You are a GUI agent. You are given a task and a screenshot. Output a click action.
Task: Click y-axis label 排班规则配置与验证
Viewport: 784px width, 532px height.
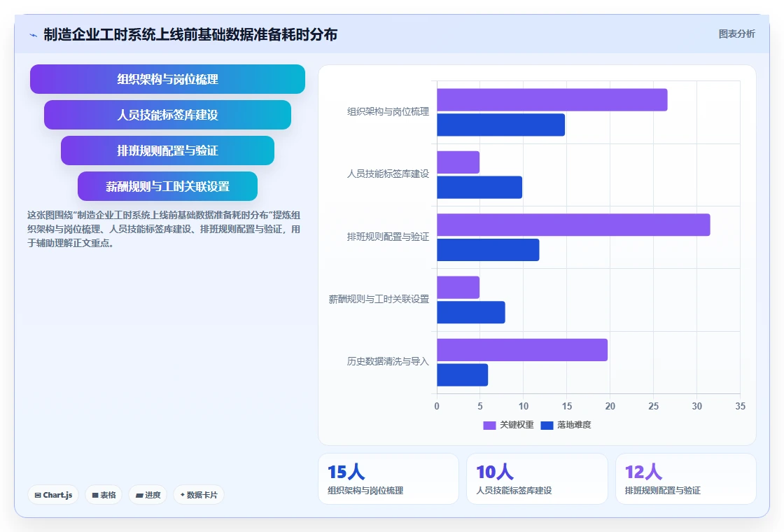388,237
